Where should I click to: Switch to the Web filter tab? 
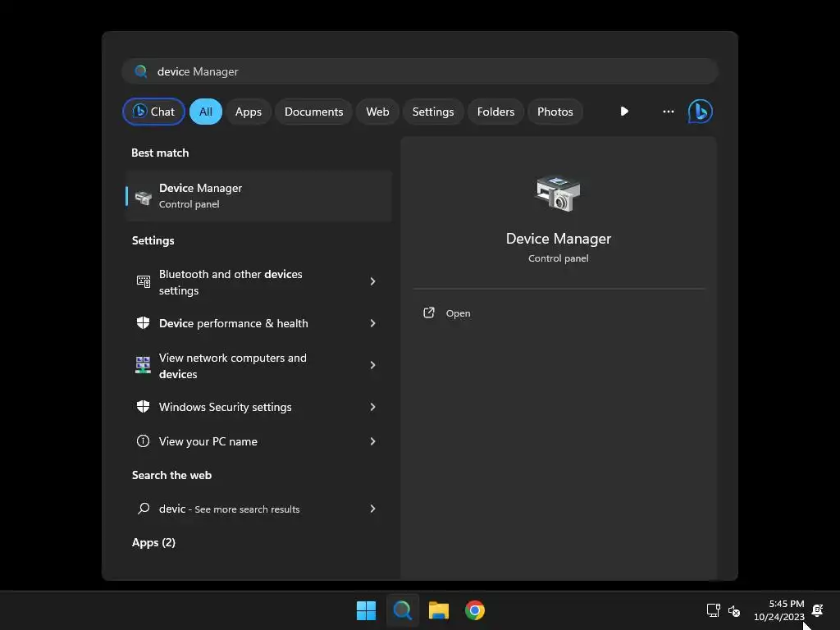click(x=377, y=112)
